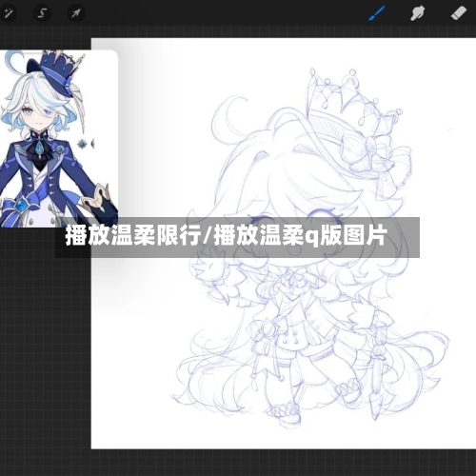
Task: Pick the Eraser tool
Action: click(459, 13)
